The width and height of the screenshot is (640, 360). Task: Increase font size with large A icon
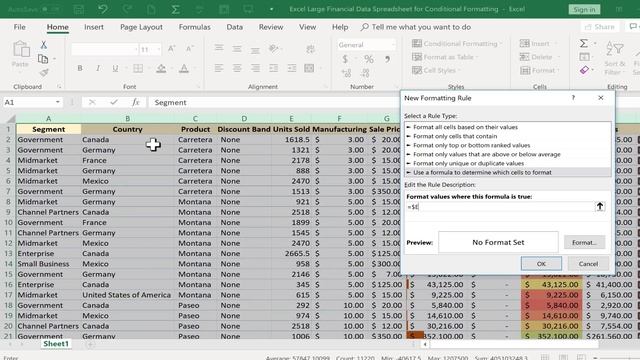(172, 49)
